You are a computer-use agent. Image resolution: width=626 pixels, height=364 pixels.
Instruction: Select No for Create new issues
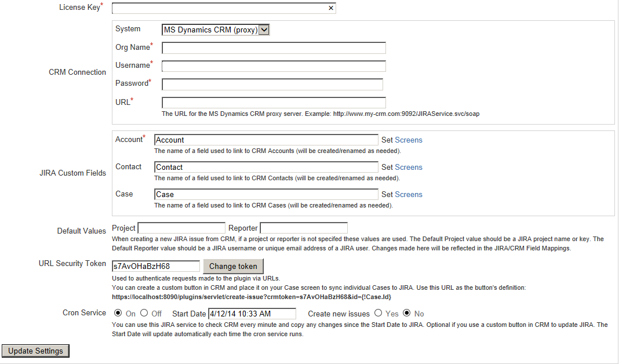click(406, 313)
